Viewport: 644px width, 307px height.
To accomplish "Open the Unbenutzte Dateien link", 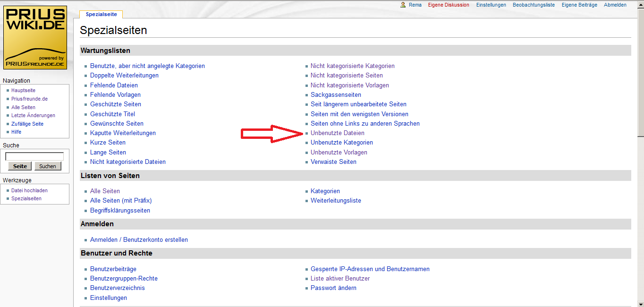I will coord(337,133).
